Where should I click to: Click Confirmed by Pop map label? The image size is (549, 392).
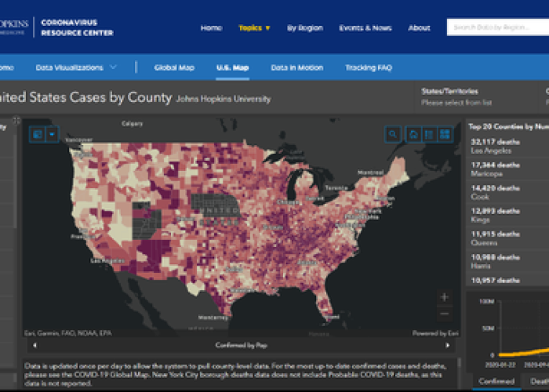tap(242, 346)
